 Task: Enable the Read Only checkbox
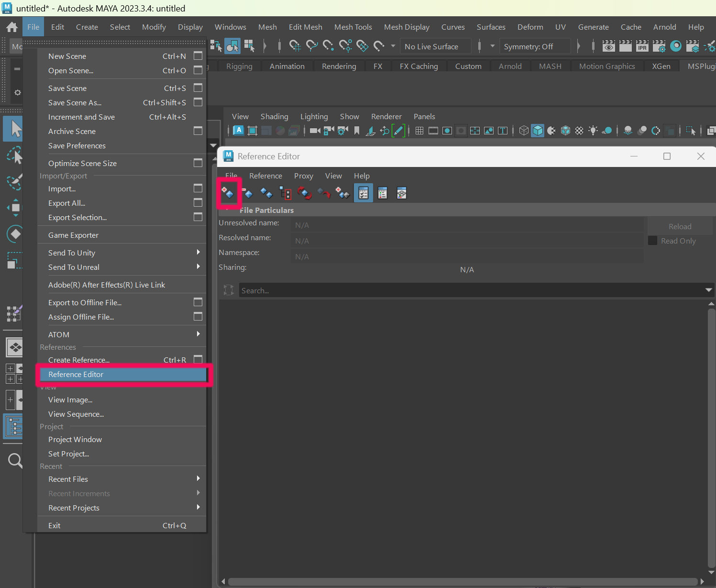pyautogui.click(x=652, y=241)
